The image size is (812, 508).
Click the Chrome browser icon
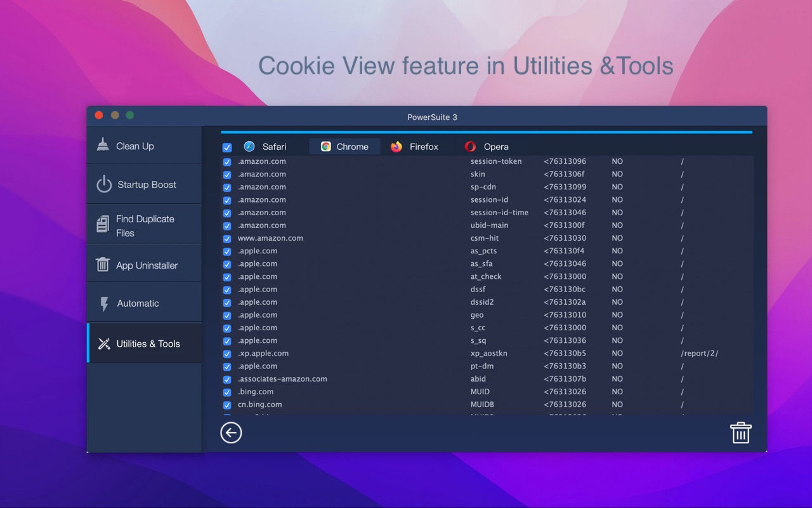pyautogui.click(x=325, y=147)
